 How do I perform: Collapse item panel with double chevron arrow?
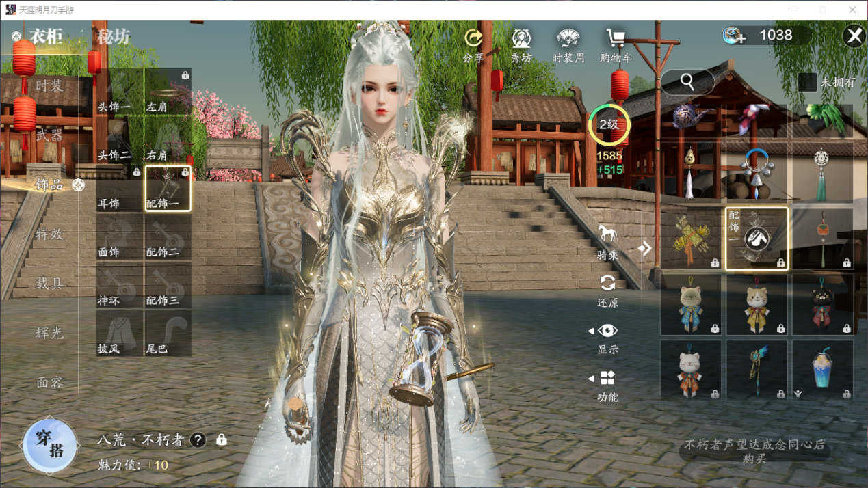coord(645,248)
